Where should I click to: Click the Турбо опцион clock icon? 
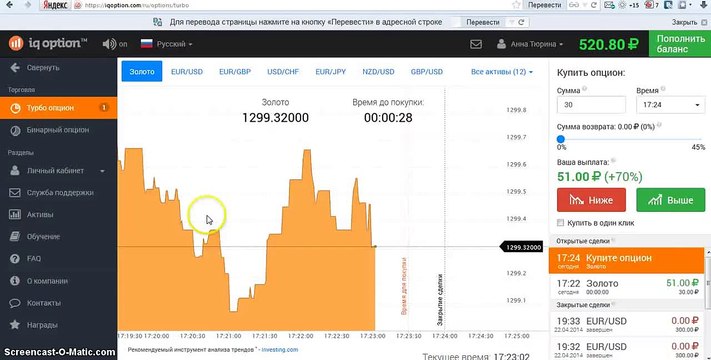pos(15,108)
